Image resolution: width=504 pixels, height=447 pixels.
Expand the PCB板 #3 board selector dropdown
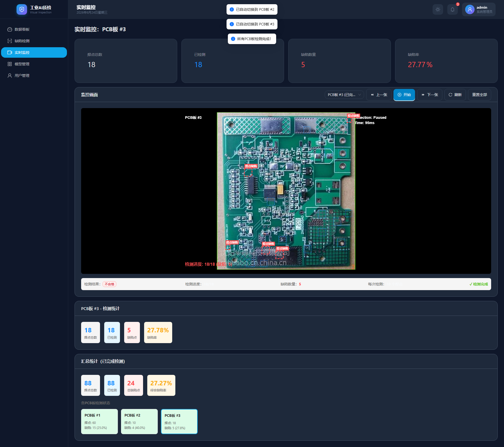tap(344, 95)
